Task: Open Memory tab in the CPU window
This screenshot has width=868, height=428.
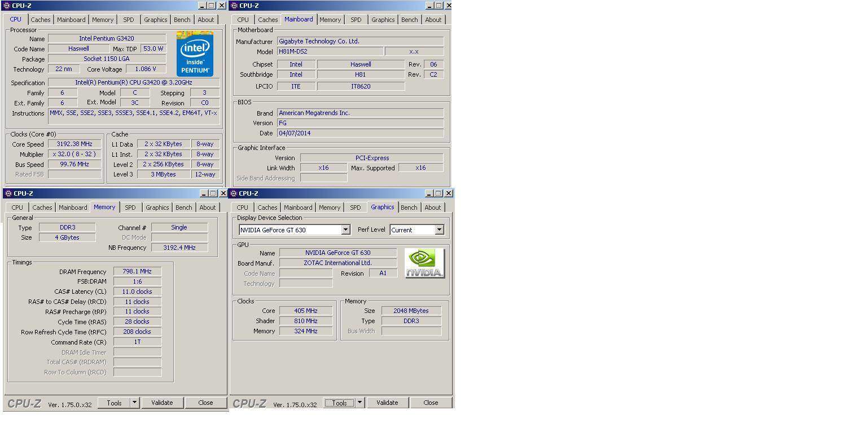Action: click(103, 20)
